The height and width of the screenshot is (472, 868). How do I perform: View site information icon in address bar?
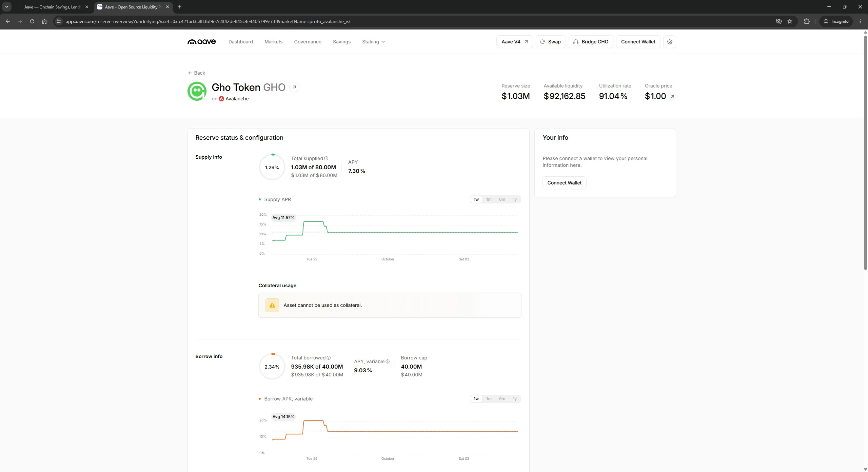click(59, 21)
